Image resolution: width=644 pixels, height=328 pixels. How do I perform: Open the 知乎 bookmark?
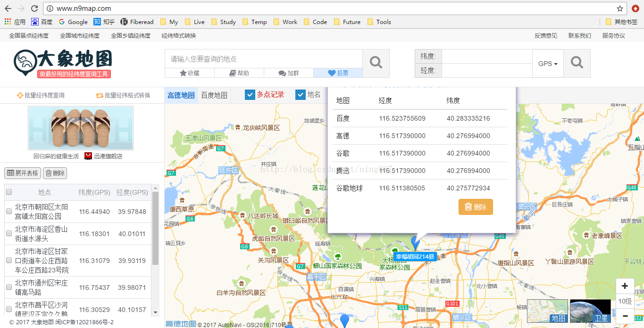click(104, 22)
